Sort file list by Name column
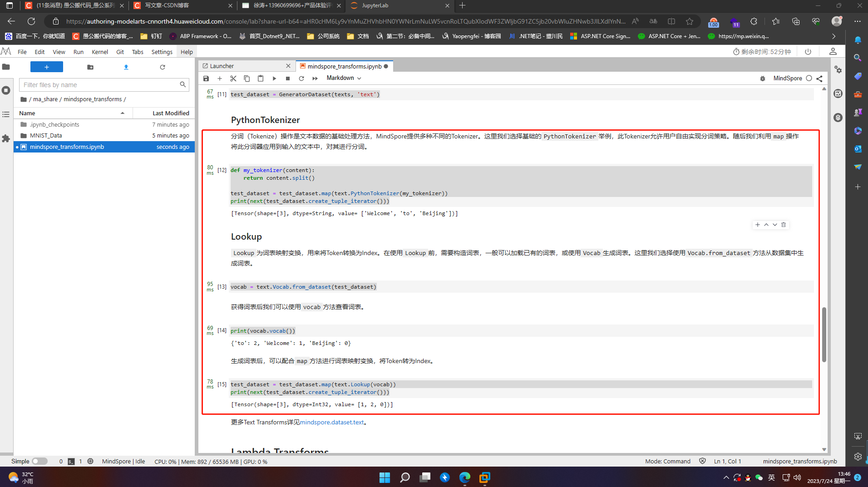The height and width of the screenshot is (487, 868). 73,113
